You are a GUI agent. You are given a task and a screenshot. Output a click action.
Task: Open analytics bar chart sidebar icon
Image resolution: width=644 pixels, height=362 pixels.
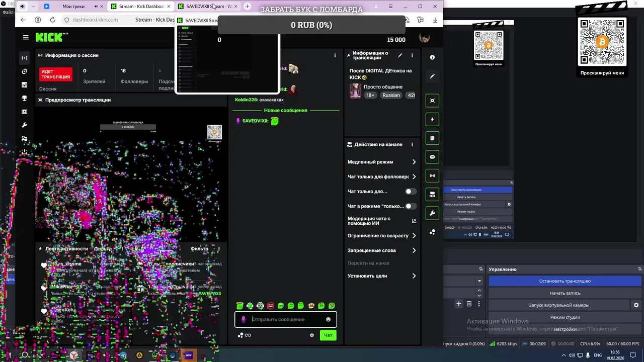click(x=24, y=84)
